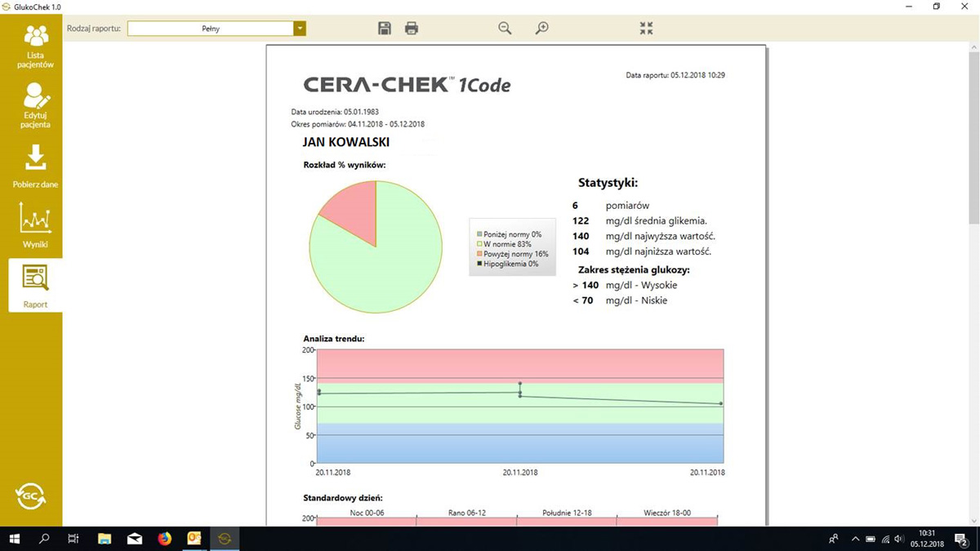This screenshot has height=551, width=980.
Task: Click the Okres pomiarów date range
Action: point(358,124)
